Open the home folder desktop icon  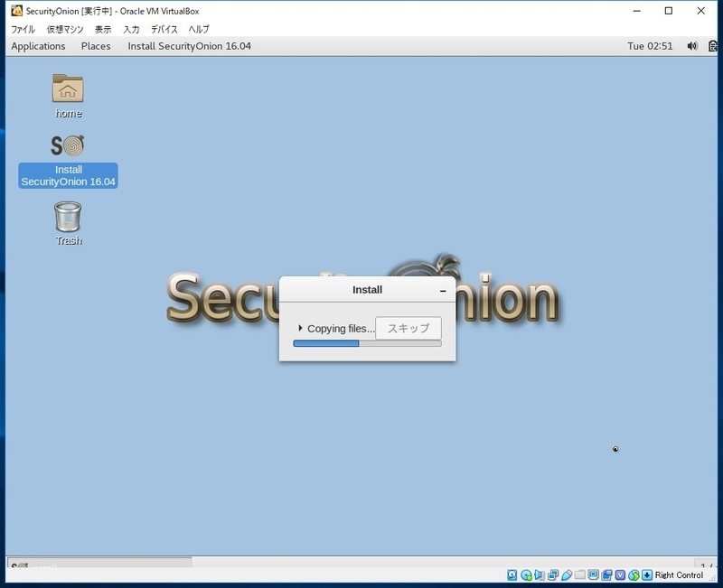68,88
